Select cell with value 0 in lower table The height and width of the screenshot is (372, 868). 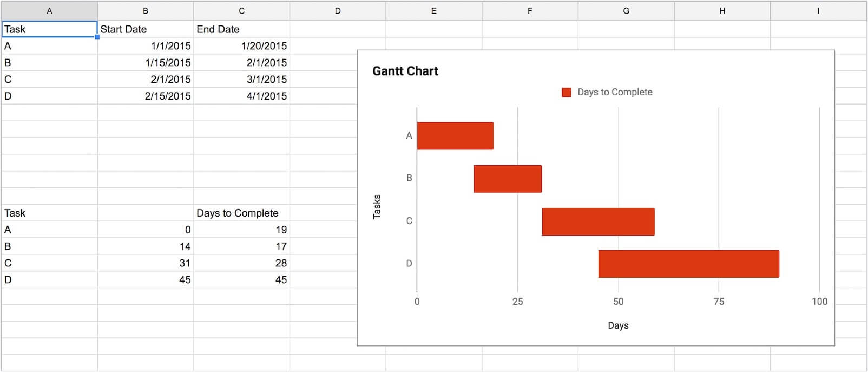tap(146, 230)
